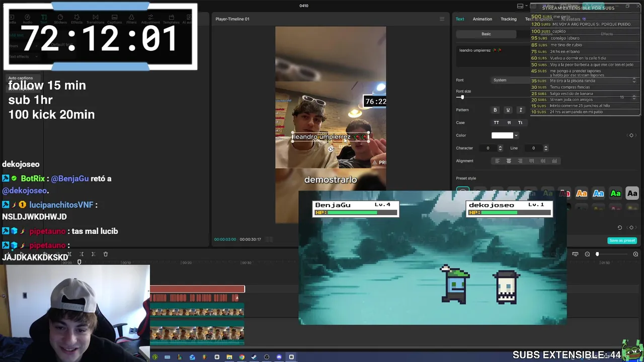The height and width of the screenshot is (362, 644).
Task: Reset text style with the undo arrow icon
Action: (x=620, y=228)
